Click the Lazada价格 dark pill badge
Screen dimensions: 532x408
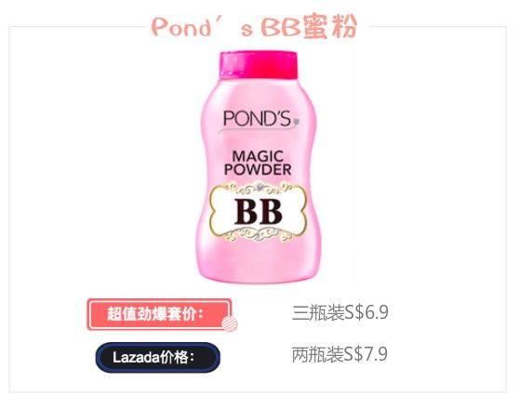pyautogui.click(x=158, y=358)
